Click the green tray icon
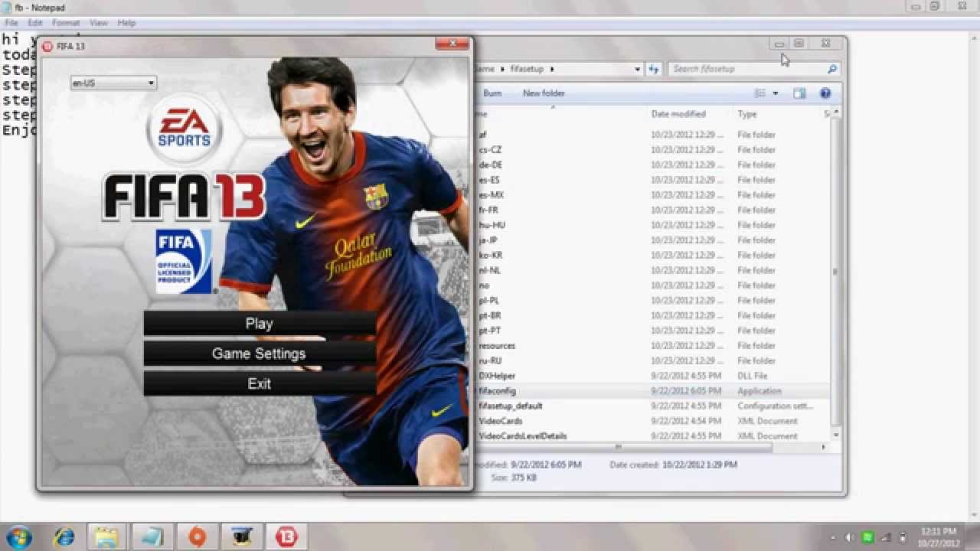Screen dimensions: 980x551 (x=868, y=537)
